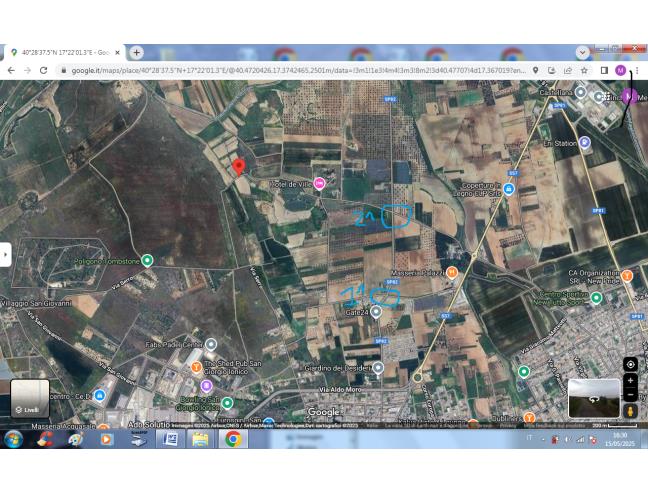The width and height of the screenshot is (648, 492).
Task: Click Poligono Tombstone green marker
Action: click(147, 260)
